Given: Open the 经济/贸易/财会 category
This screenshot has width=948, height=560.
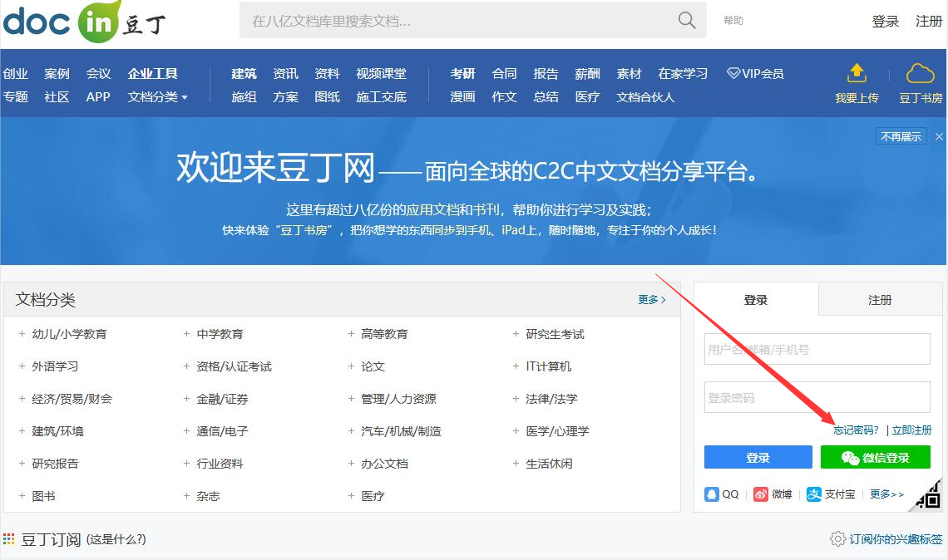Looking at the screenshot, I should pyautogui.click(x=72, y=399).
